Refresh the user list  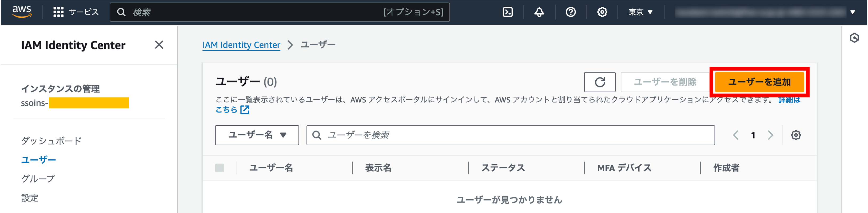[599, 82]
